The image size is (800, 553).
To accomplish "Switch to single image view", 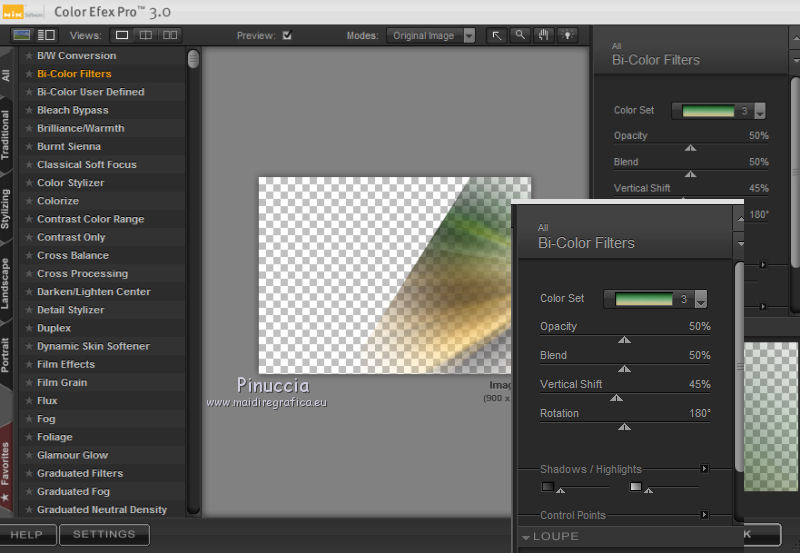I will 122,35.
